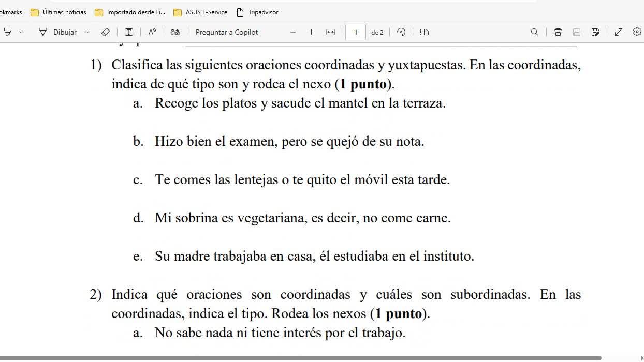The width and height of the screenshot is (644, 362).
Task: Open the translate tool
Action: click(x=175, y=32)
